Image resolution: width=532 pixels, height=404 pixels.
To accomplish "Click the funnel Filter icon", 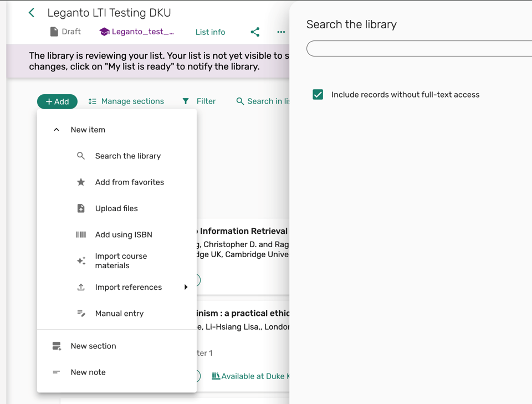I will click(x=186, y=101).
